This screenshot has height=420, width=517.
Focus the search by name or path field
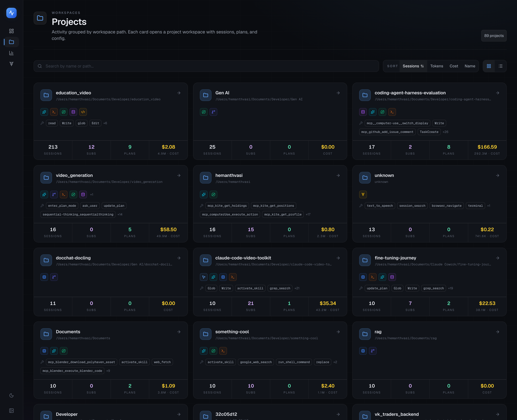(206, 66)
